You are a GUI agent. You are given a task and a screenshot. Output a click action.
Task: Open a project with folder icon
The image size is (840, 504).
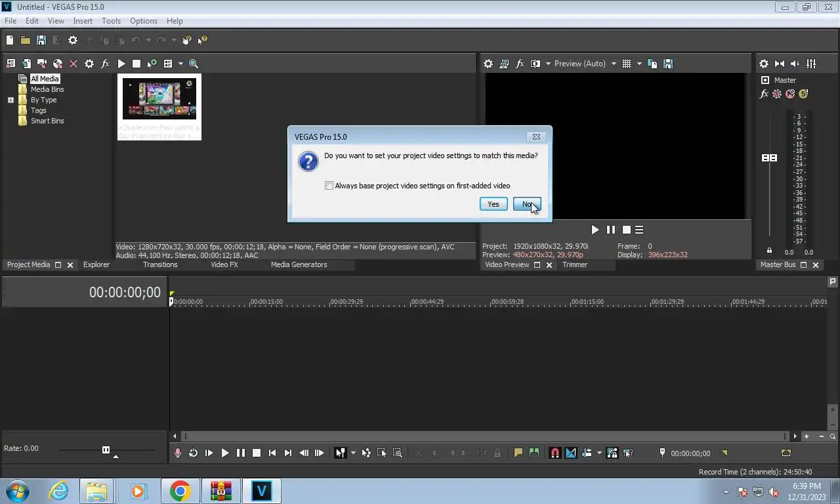coord(26,40)
